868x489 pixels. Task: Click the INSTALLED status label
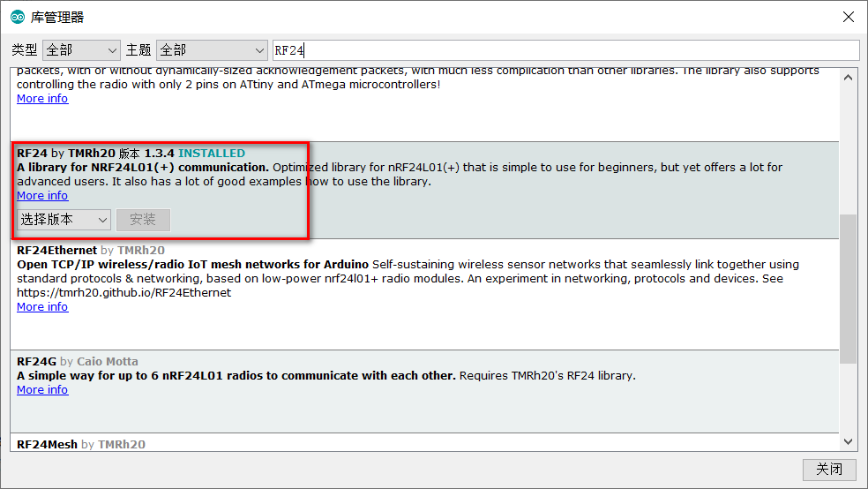coord(212,154)
